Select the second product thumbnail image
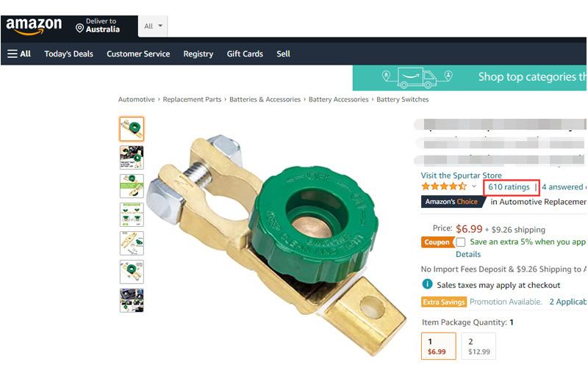The height and width of the screenshot is (370, 588). (x=132, y=157)
